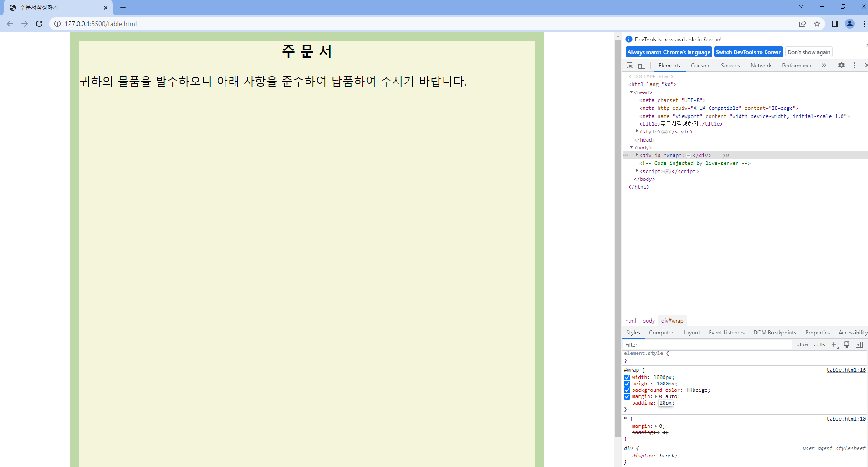The width and height of the screenshot is (868, 467).
Task: Expand the div id wrap node
Action: (x=637, y=155)
